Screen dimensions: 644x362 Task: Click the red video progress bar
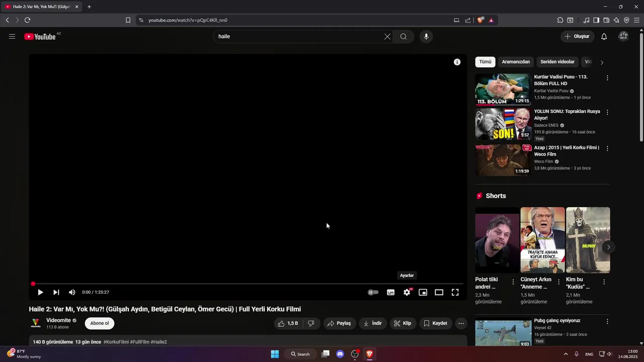click(248, 284)
